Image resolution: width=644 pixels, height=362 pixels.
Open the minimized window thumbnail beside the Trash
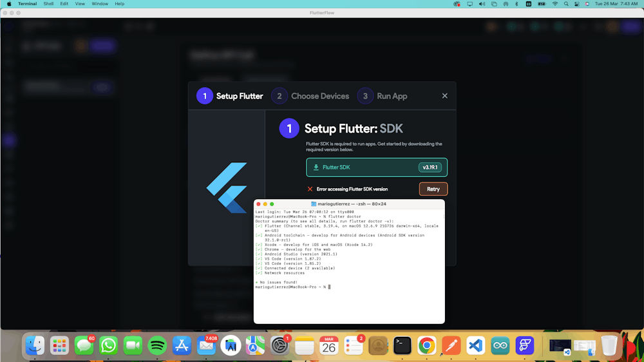pyautogui.click(x=585, y=347)
